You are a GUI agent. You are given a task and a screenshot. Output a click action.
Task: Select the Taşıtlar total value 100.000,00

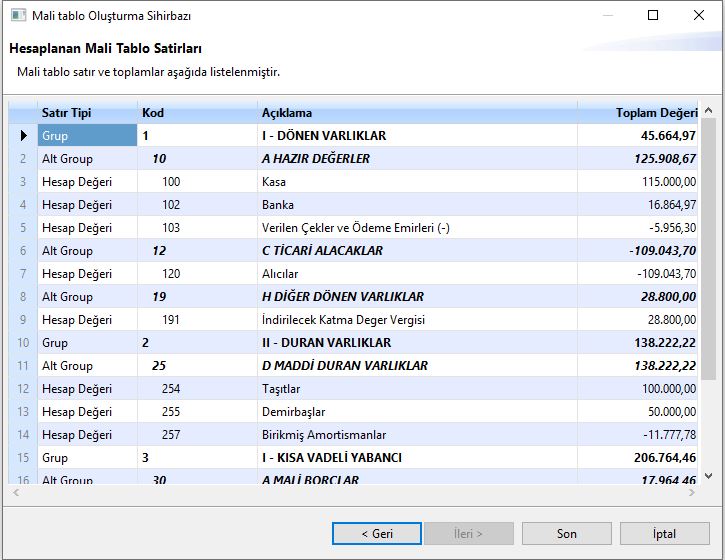[668, 389]
